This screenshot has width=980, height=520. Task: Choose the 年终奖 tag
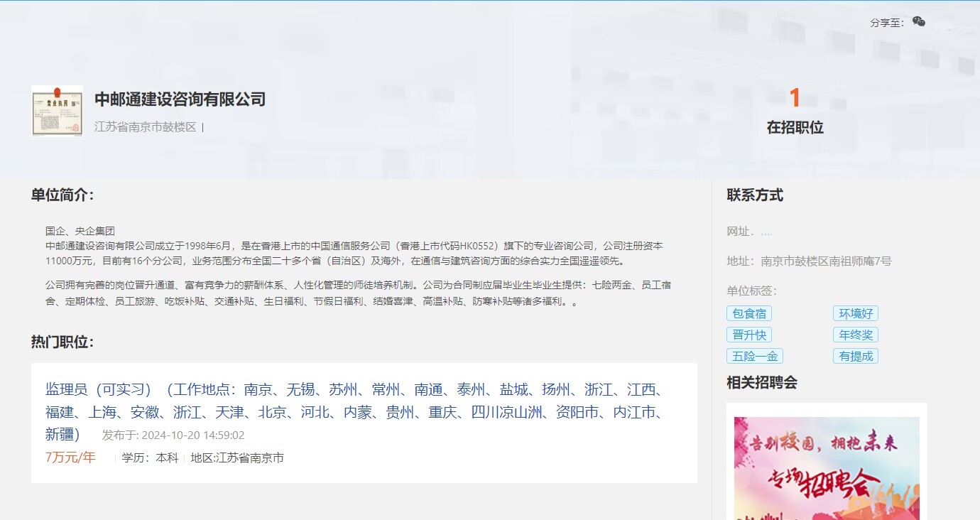point(855,335)
